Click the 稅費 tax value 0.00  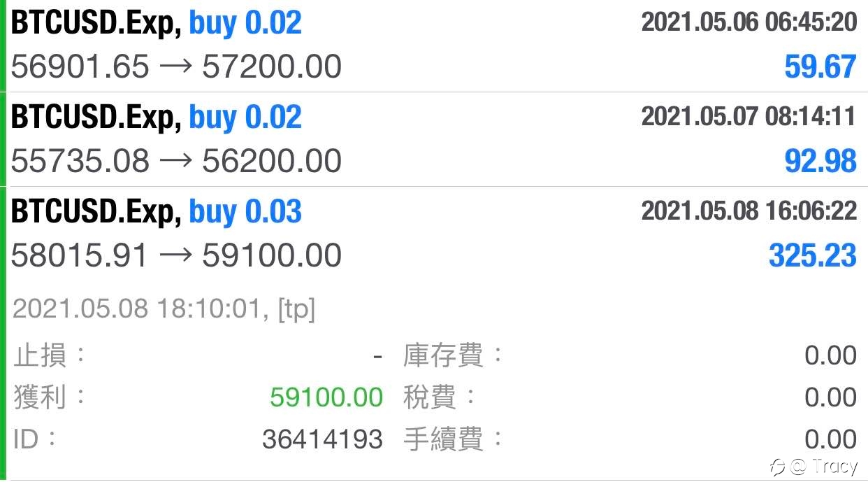tap(830, 397)
